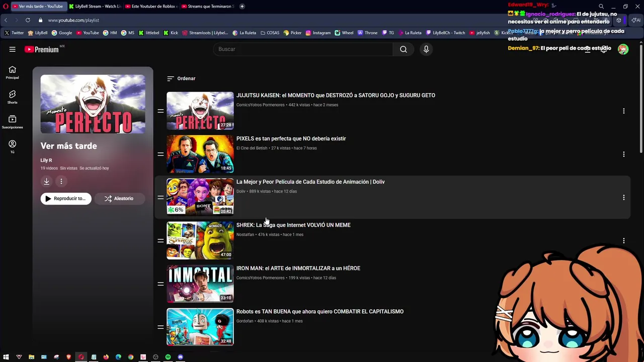Reload the page in the browser
This screenshot has height=362, width=644.
coord(28,20)
